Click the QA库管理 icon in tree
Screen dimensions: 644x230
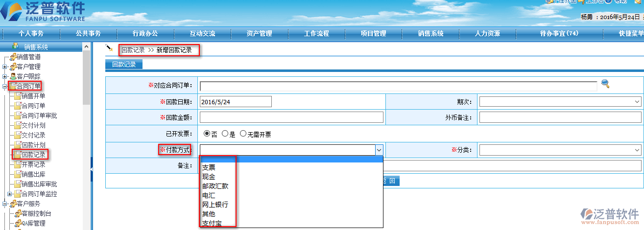pyautogui.click(x=18, y=223)
